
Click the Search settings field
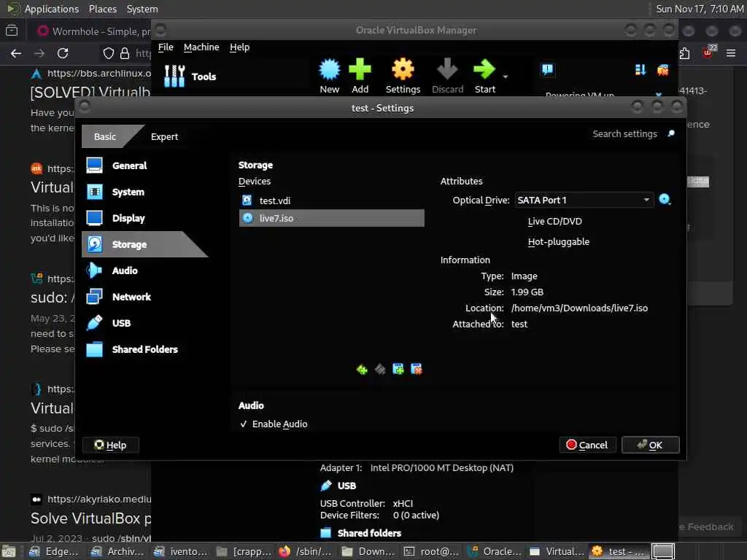[x=624, y=134]
